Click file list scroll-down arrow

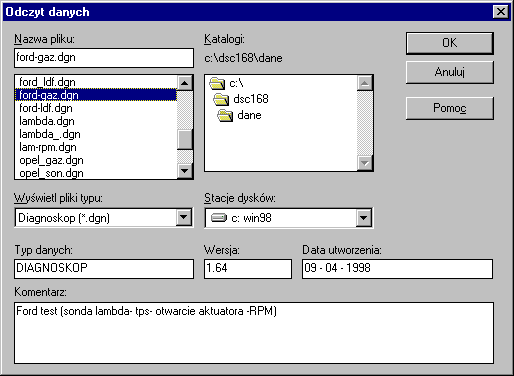185,171
